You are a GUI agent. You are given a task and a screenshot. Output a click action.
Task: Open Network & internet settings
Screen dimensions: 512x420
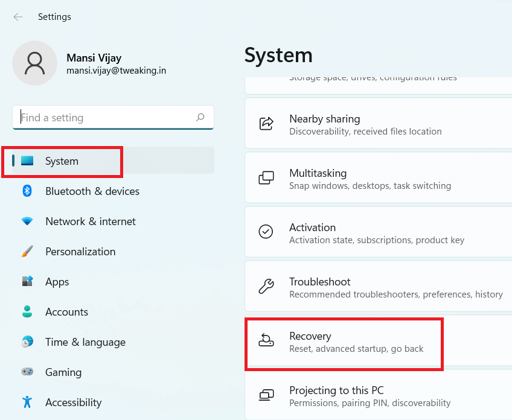coord(113,221)
